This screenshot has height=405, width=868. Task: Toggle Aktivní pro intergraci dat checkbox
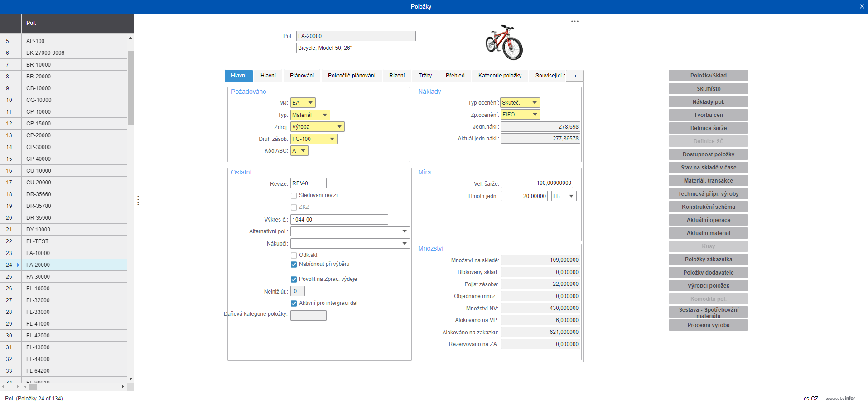pos(294,304)
